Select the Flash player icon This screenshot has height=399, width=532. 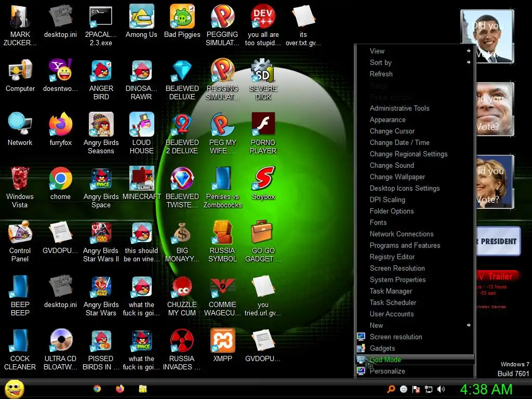[263, 133]
